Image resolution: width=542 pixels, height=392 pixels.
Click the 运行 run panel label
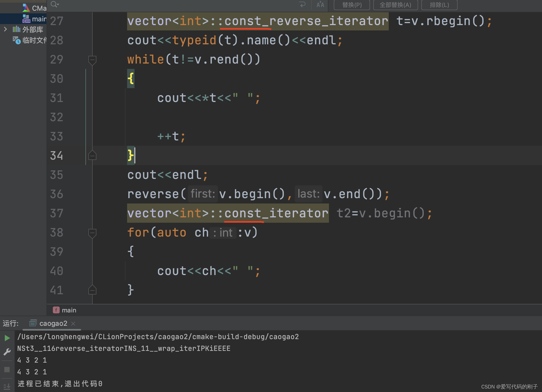(11, 323)
